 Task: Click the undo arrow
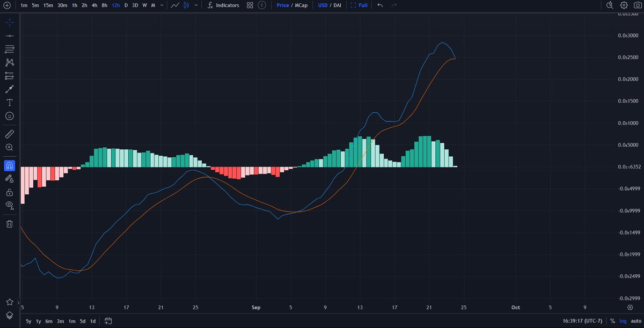[380, 5]
